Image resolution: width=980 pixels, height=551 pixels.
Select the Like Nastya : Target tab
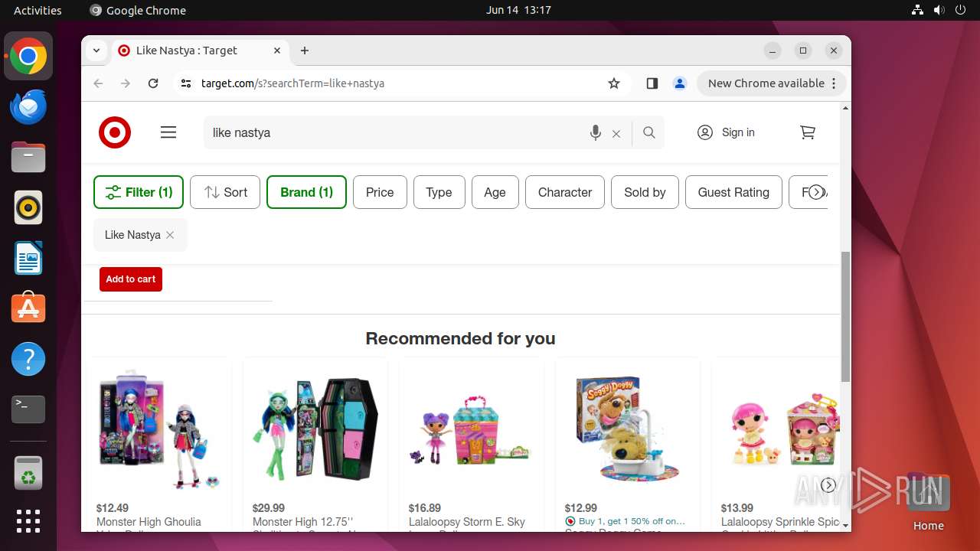coord(201,51)
